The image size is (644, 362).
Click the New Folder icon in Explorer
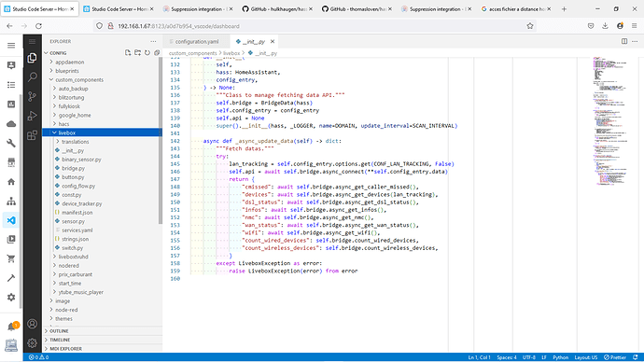pyautogui.click(x=137, y=53)
